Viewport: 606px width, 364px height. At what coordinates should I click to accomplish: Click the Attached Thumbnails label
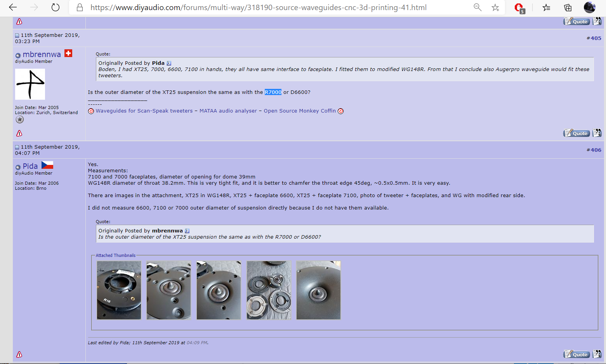116,255
